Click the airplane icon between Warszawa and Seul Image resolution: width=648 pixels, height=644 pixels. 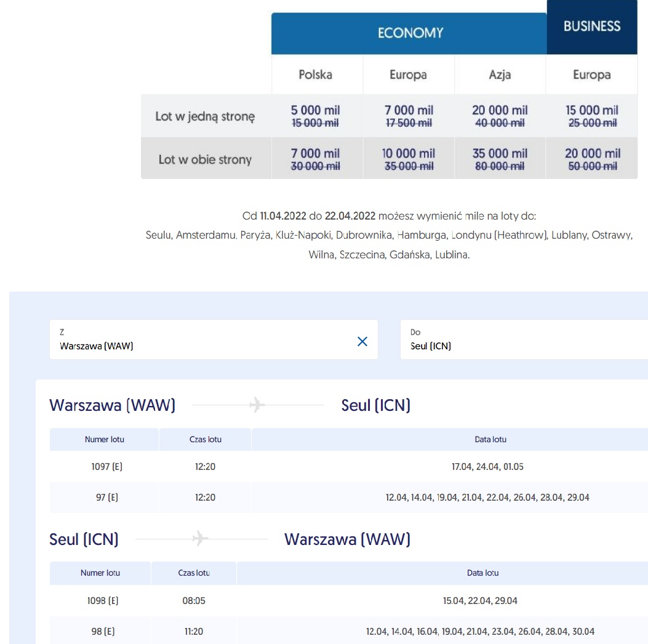pos(257,405)
